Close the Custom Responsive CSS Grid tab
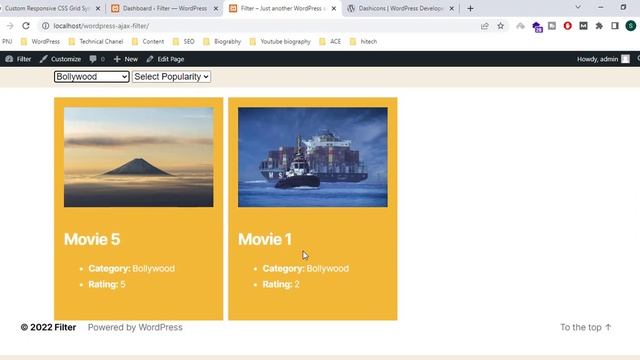This screenshot has width=640, height=360. coord(98,8)
